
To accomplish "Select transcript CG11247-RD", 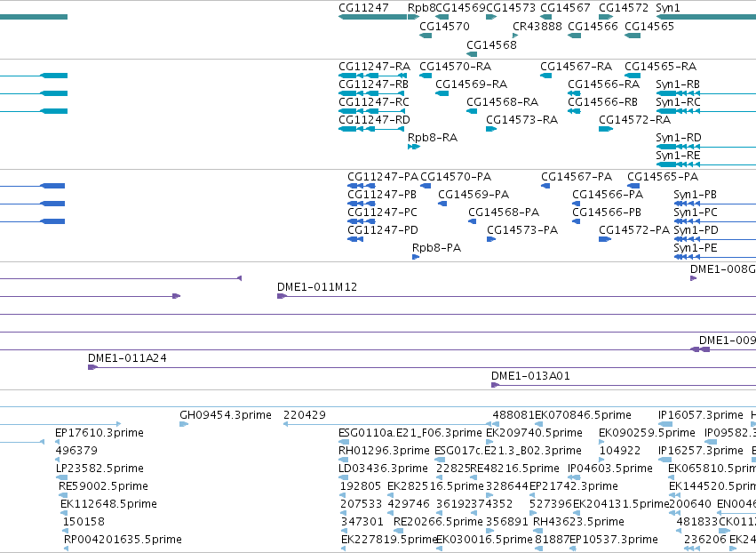I will click(x=374, y=120).
